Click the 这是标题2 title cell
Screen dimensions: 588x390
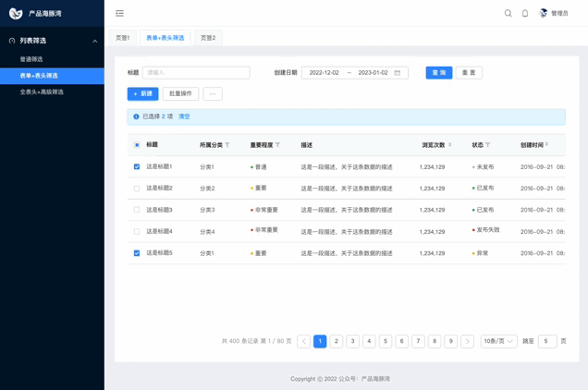(159, 188)
